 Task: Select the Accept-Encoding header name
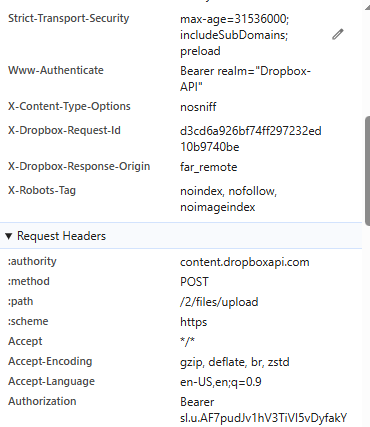[x=50, y=361]
